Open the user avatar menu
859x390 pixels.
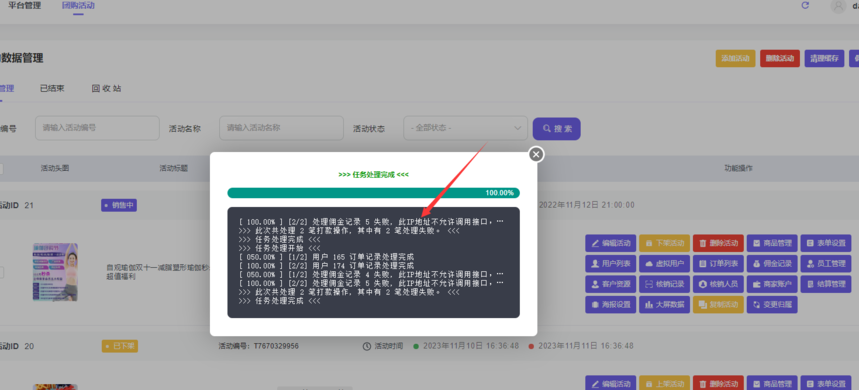[838, 6]
